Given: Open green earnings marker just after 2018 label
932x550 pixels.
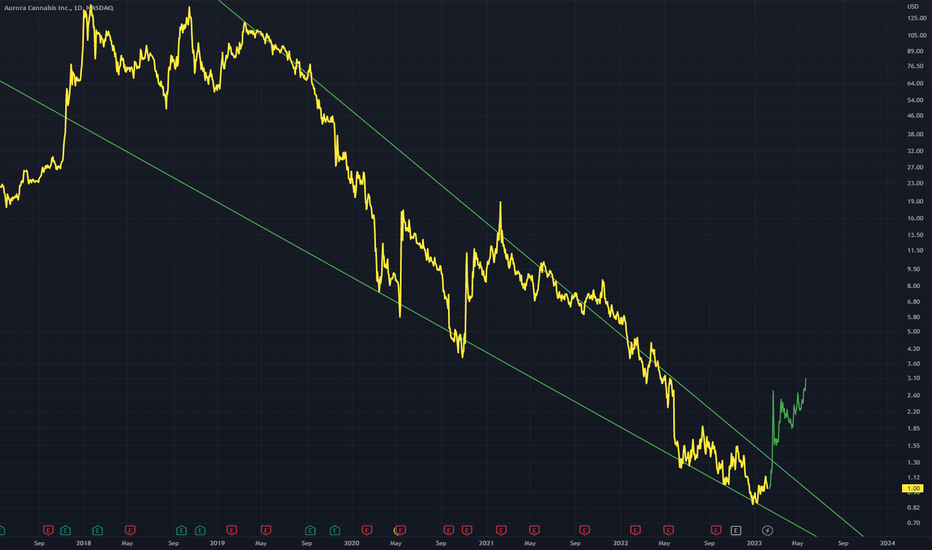Looking at the screenshot, I should coord(97,530).
